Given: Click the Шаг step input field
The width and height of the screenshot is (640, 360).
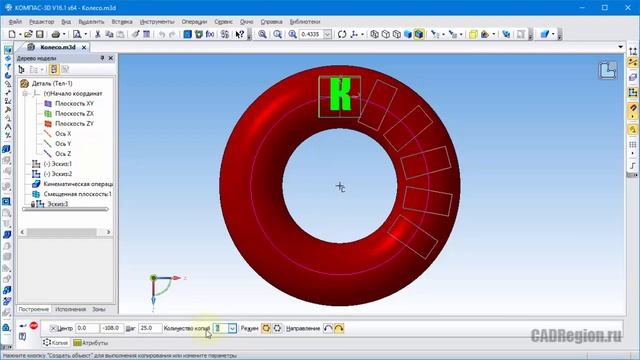Looking at the screenshot, I should click(149, 328).
